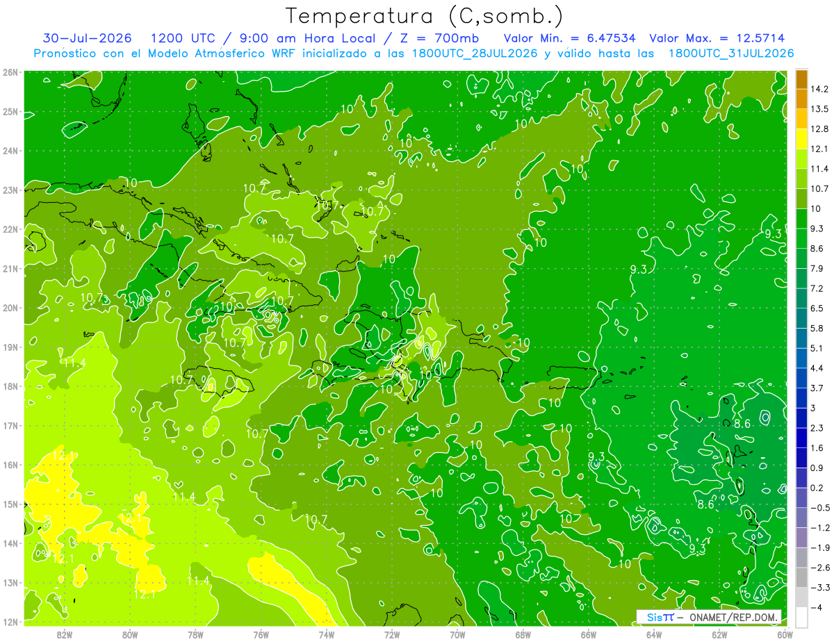This screenshot has width=834, height=644.
Task: Click the 20N latitude axis label
Action: (x=10, y=308)
